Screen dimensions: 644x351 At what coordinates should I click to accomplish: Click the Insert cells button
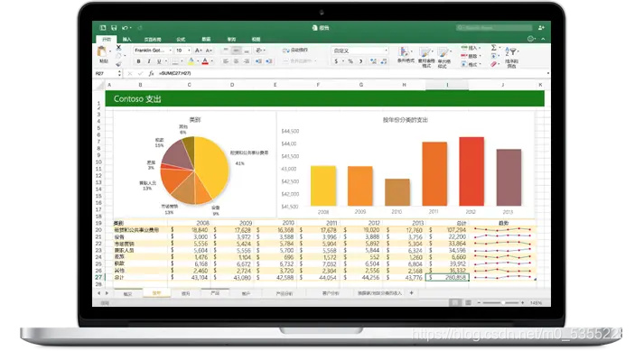tap(471, 48)
